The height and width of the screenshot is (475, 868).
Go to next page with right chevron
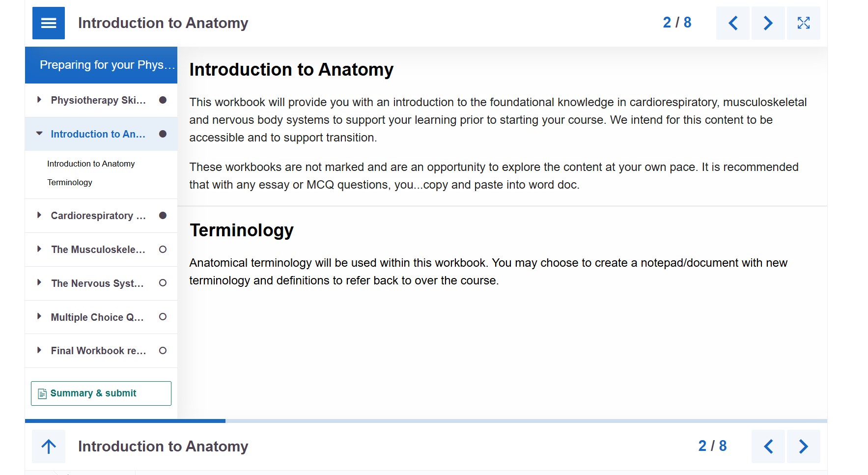point(768,23)
